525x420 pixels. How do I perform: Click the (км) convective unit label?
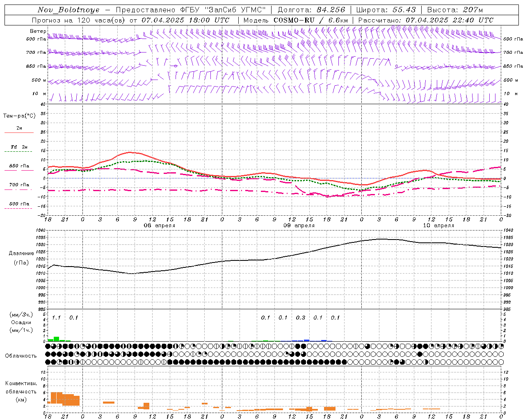[x=21, y=399]
